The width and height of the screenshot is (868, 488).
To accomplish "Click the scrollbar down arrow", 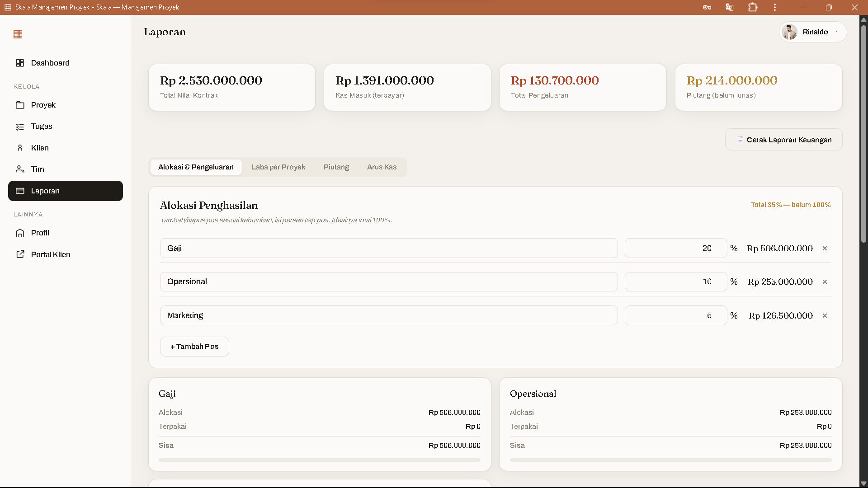I will point(863,483).
